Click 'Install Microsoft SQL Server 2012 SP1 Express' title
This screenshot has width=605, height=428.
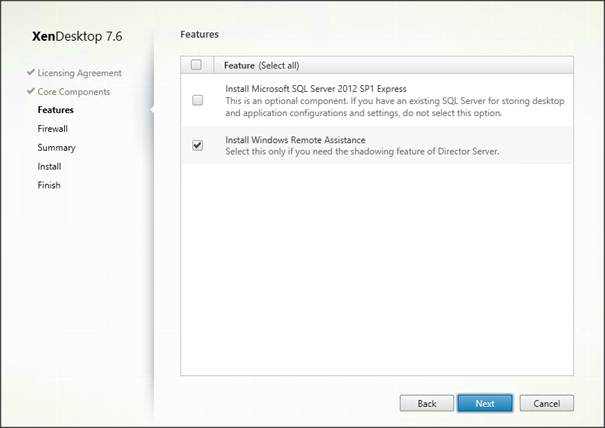(x=316, y=89)
